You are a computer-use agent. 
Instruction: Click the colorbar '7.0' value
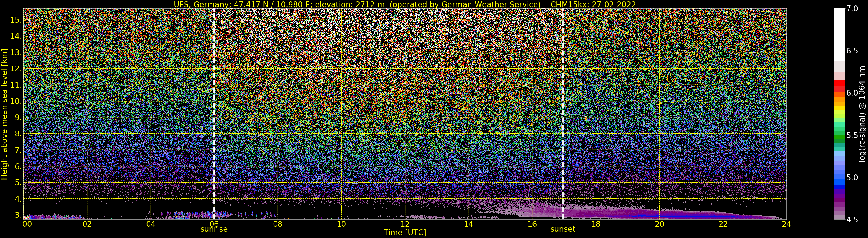[852, 9]
